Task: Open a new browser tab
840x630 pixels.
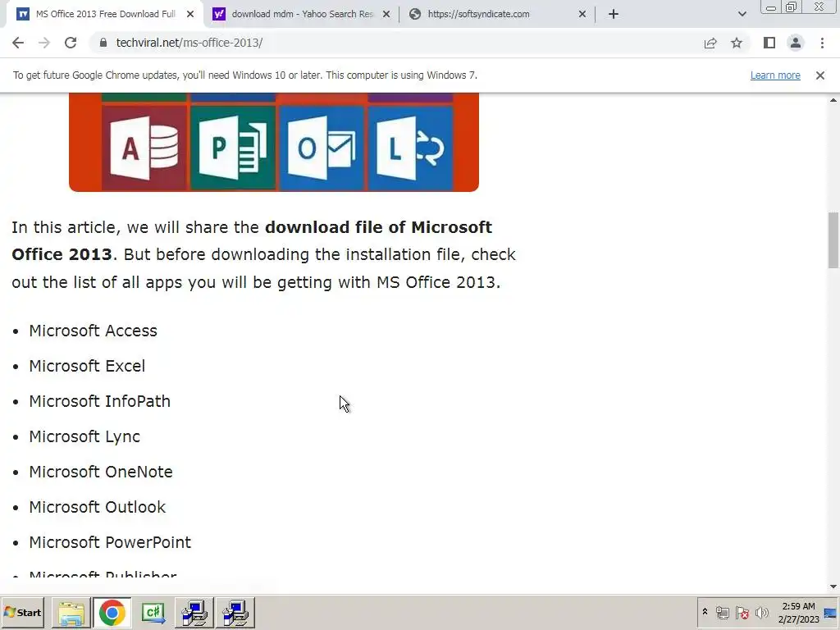Action: (x=614, y=14)
